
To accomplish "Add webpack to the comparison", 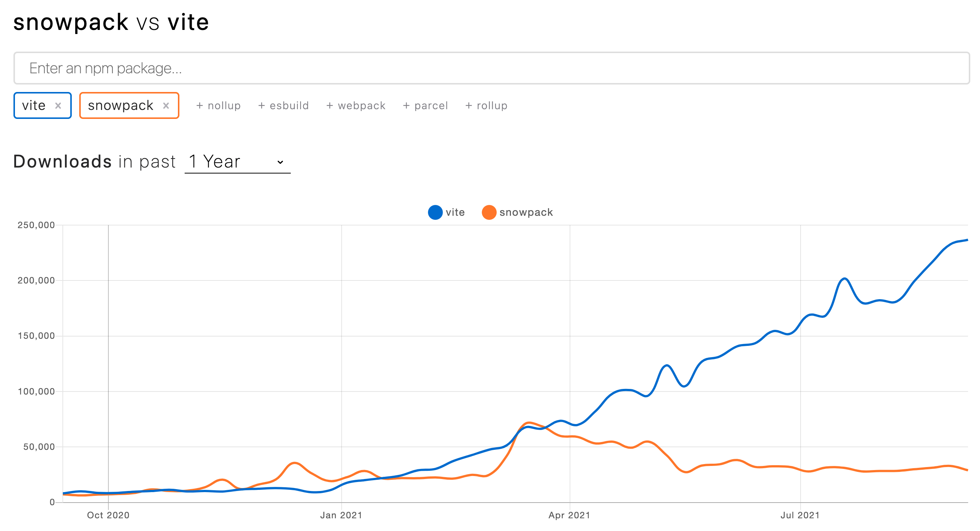I will point(356,105).
